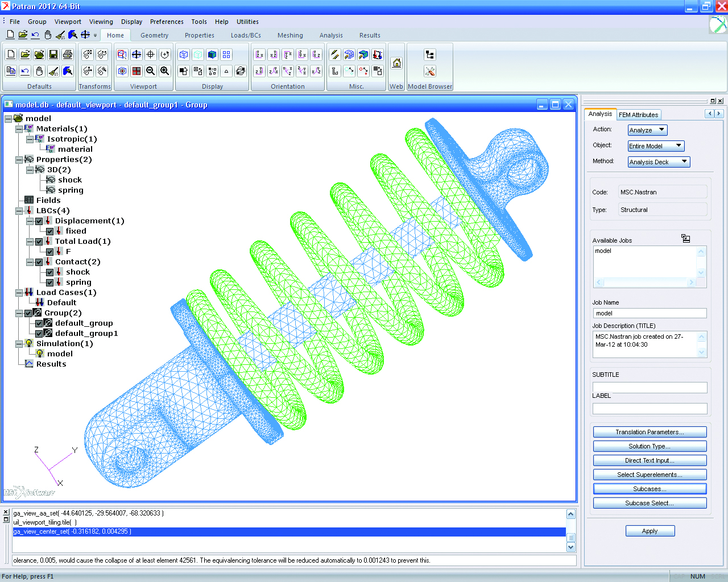The width and height of the screenshot is (728, 582).
Task: Click the Solution Type button
Action: tap(650, 446)
